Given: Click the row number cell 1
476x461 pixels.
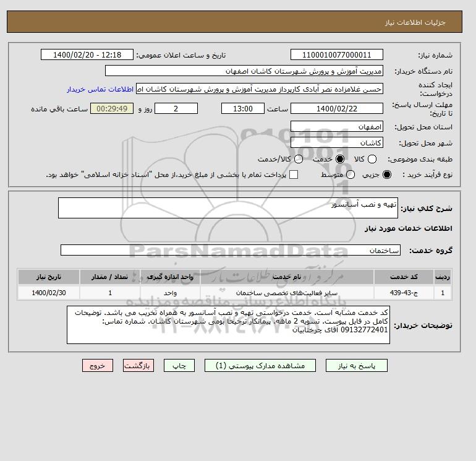Looking at the screenshot, I should click(x=443, y=293).
